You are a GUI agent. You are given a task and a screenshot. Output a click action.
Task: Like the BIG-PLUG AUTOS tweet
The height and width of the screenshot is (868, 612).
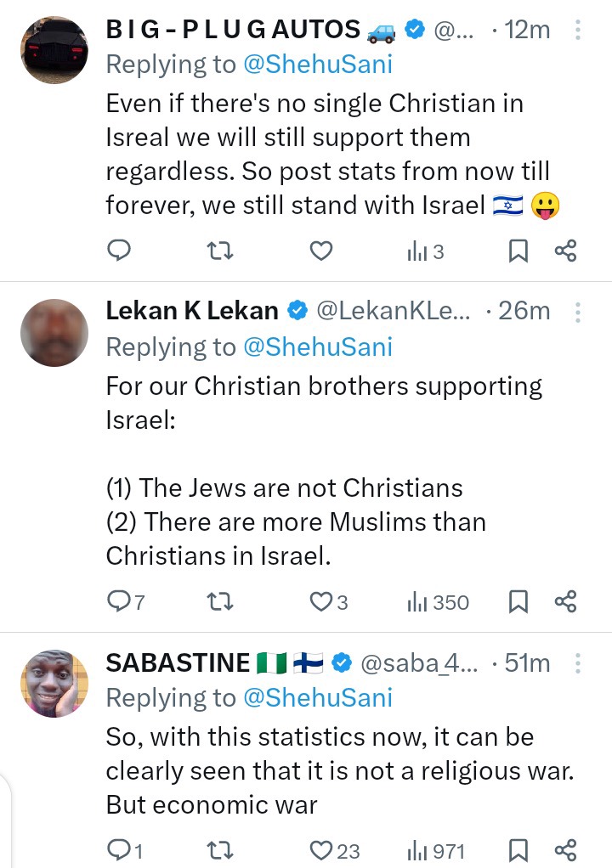pyautogui.click(x=320, y=251)
